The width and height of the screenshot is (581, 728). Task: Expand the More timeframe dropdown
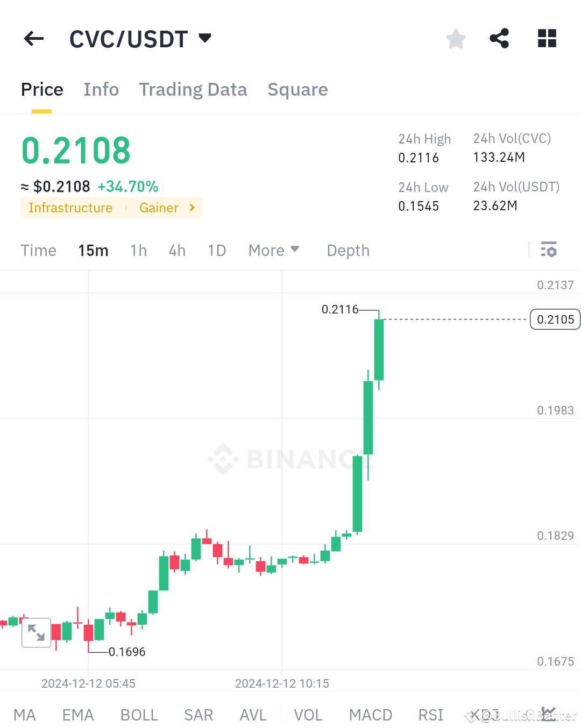click(x=274, y=250)
